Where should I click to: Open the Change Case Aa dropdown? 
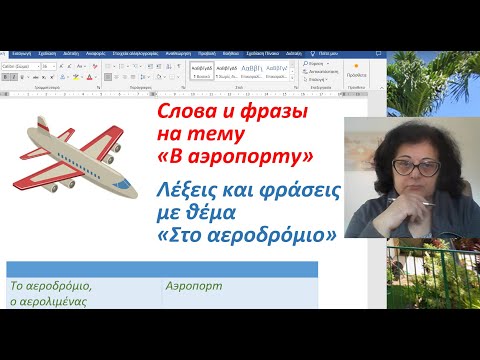(81, 66)
